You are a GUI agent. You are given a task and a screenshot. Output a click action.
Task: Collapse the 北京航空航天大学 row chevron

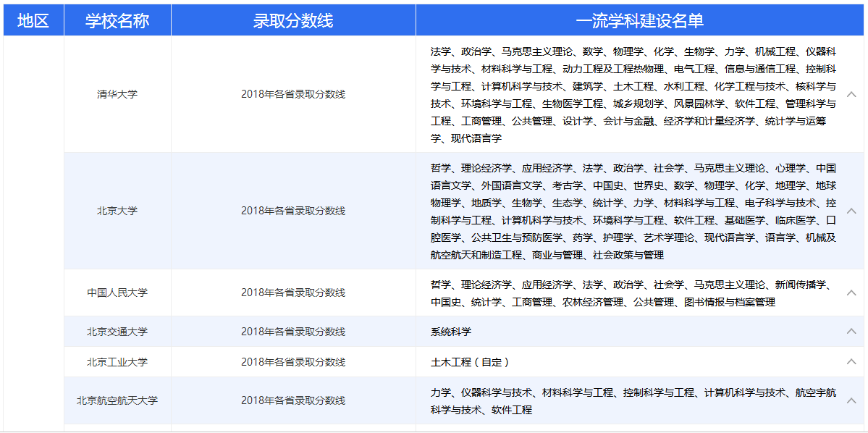851,400
